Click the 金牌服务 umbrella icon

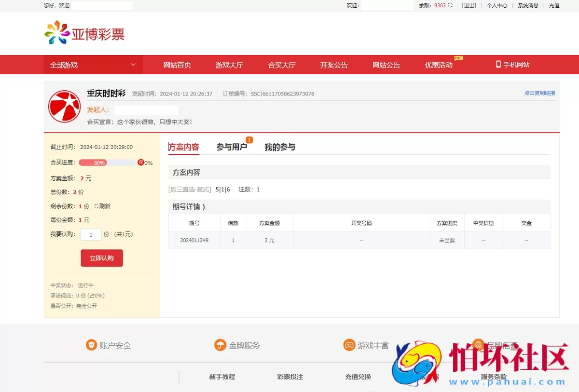(x=220, y=345)
